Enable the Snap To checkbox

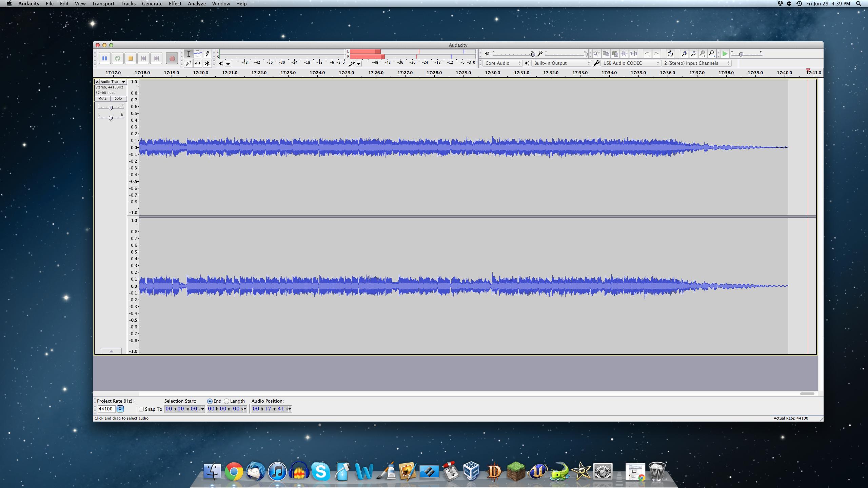[x=142, y=409]
